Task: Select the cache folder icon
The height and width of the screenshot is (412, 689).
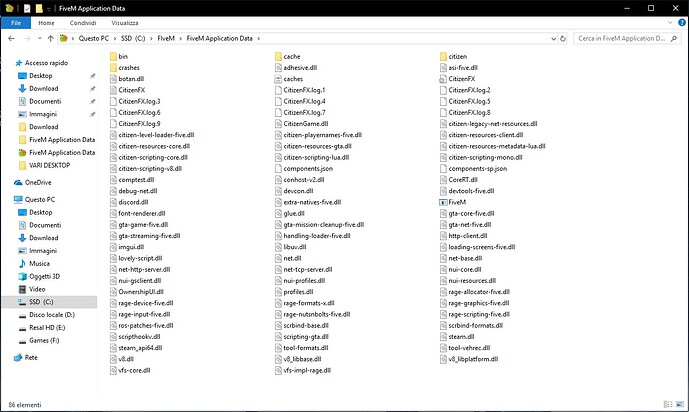Action: (278, 56)
